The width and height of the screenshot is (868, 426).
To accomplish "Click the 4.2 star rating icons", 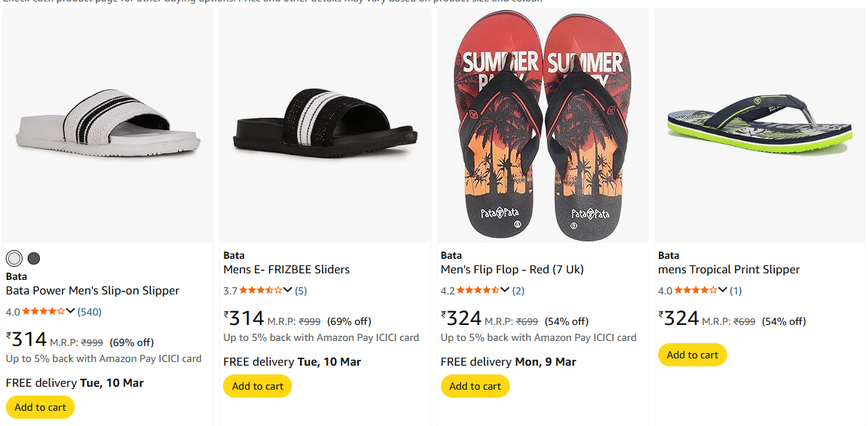I will point(478,291).
